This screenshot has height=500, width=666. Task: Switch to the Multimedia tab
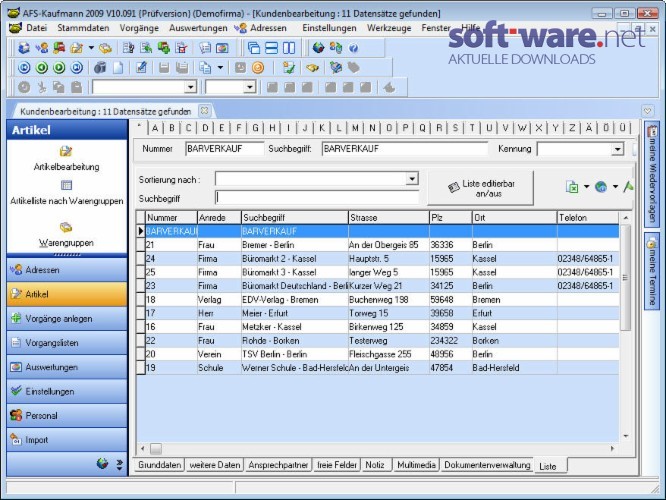416,465
